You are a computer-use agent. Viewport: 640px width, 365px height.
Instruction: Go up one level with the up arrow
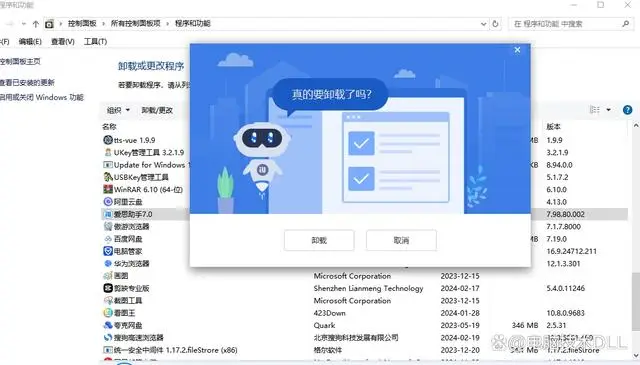[36, 24]
